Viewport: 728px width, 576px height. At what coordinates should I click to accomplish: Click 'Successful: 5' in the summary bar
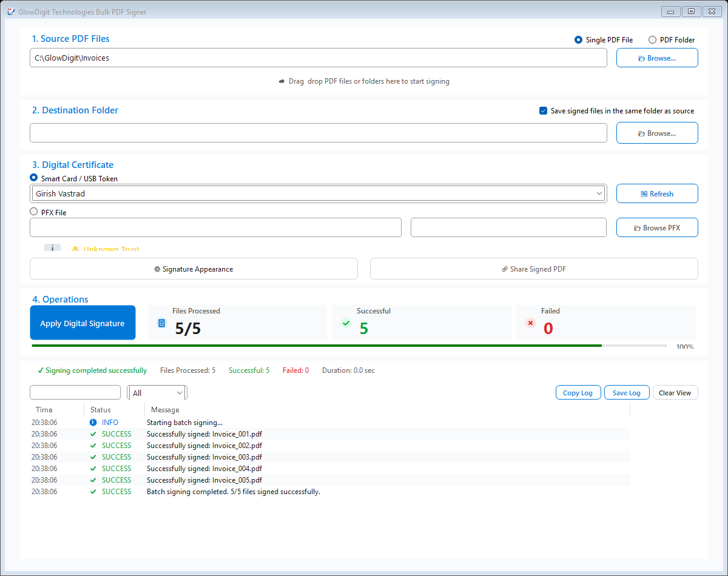point(249,370)
